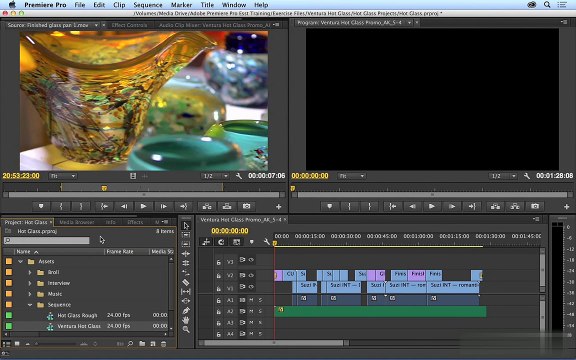Toggle track lock on A4
Viewport: 576px width, 360px height.
(x=219, y=334)
